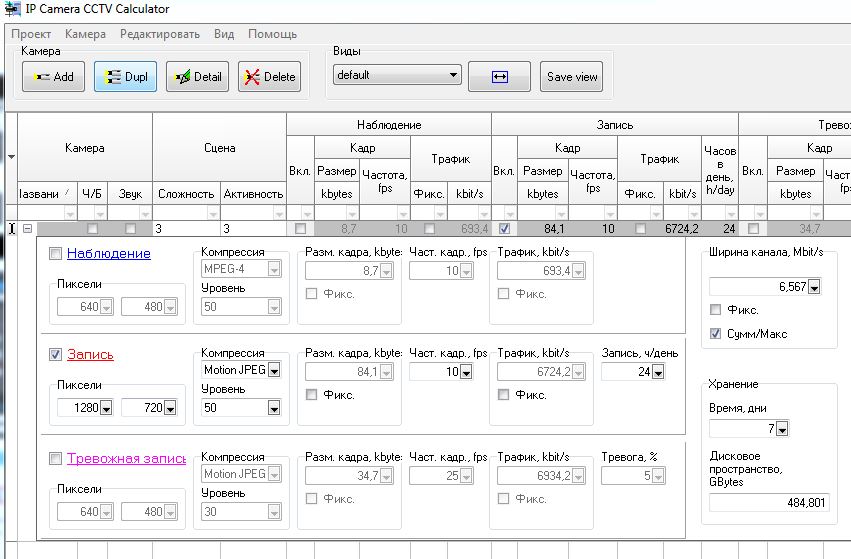Click the app icon in title bar
The image size is (851, 559).
pos(11,9)
